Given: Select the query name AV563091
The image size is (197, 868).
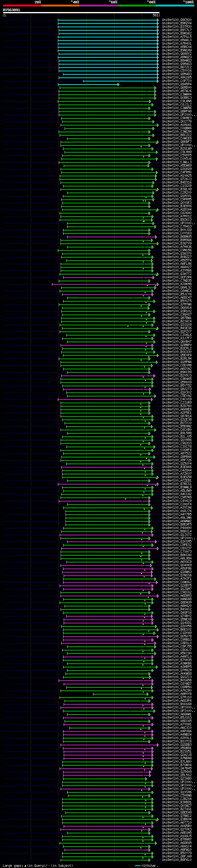Looking at the screenshot, I should pyautogui.click(x=11, y=10).
